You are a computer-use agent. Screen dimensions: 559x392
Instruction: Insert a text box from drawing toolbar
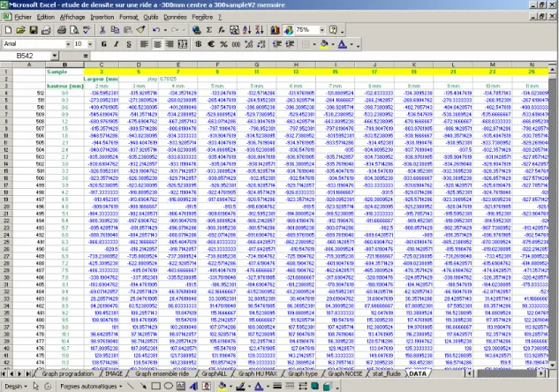click(181, 387)
